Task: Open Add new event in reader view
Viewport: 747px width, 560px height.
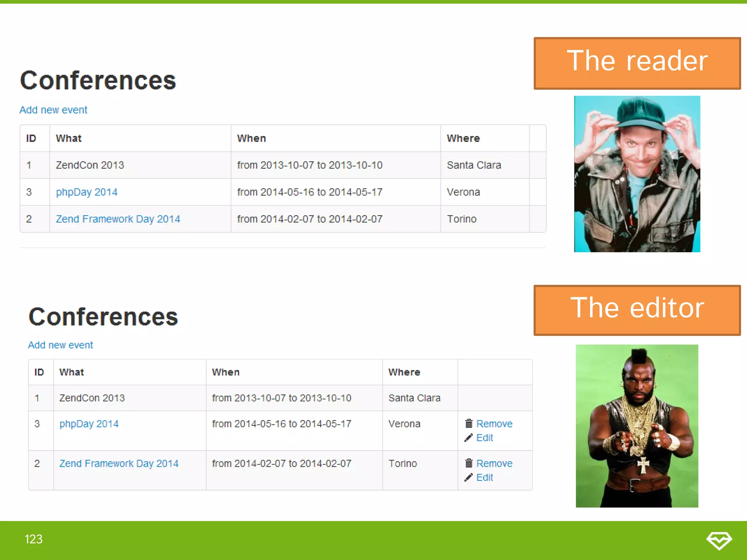Action: 53,110
